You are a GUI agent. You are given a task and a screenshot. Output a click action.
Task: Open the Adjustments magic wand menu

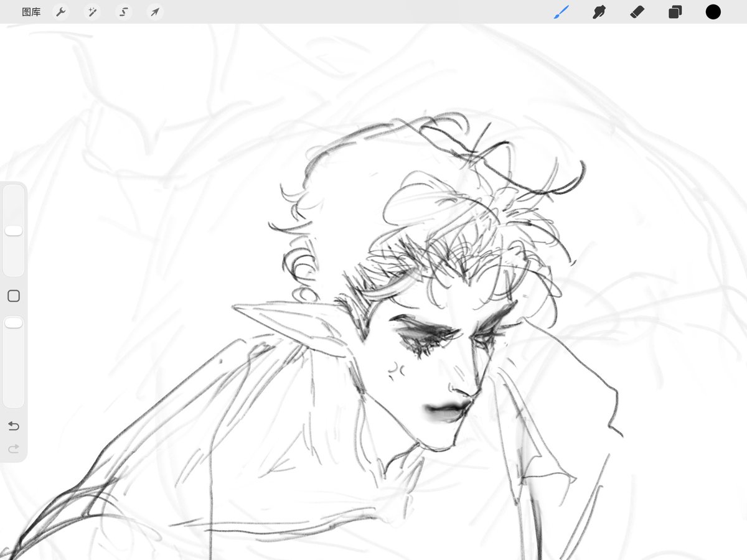coord(92,12)
